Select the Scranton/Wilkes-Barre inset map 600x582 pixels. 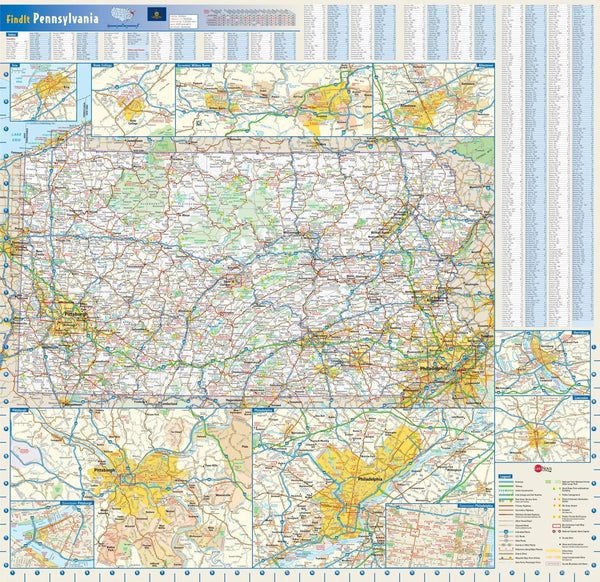[x=272, y=100]
